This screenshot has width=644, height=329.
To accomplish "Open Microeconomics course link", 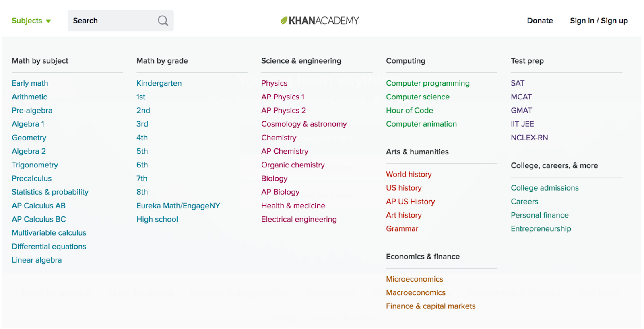I will click(414, 279).
